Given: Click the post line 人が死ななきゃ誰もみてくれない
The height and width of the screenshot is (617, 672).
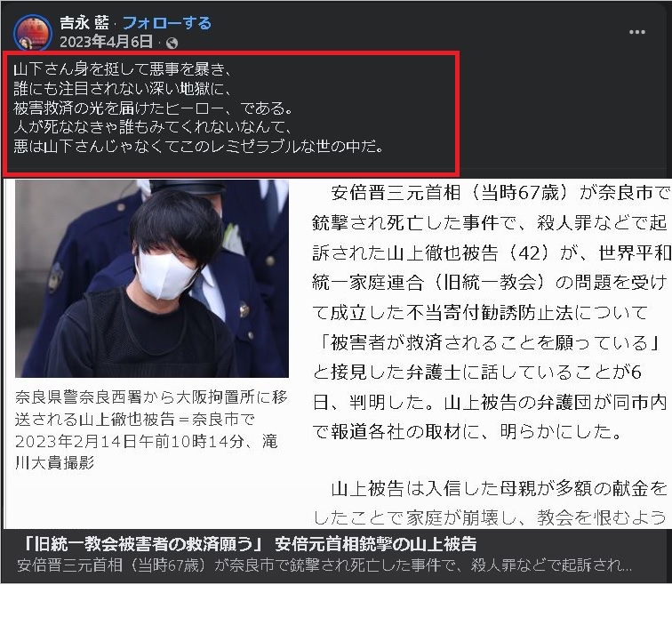Looking at the screenshot, I should (x=153, y=127).
